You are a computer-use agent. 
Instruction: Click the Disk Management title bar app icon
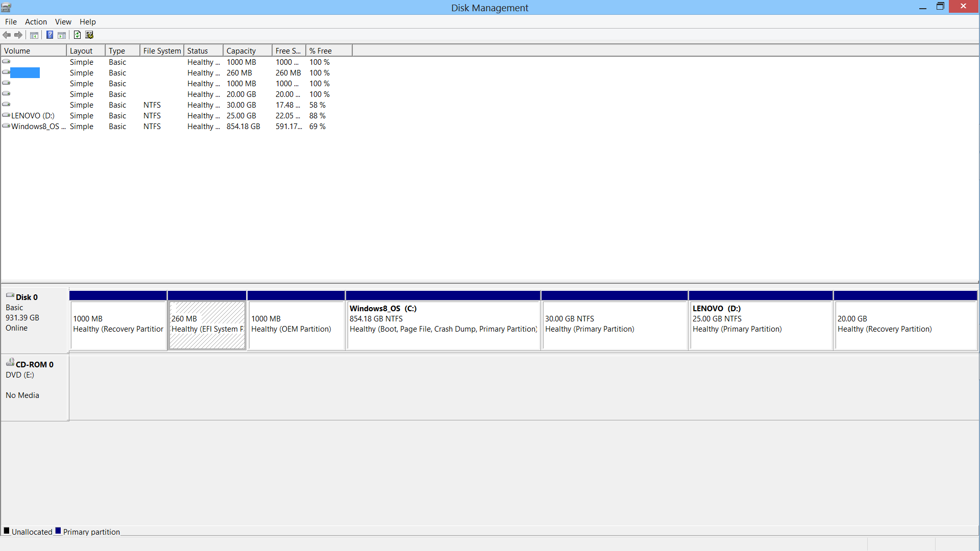pos(6,8)
